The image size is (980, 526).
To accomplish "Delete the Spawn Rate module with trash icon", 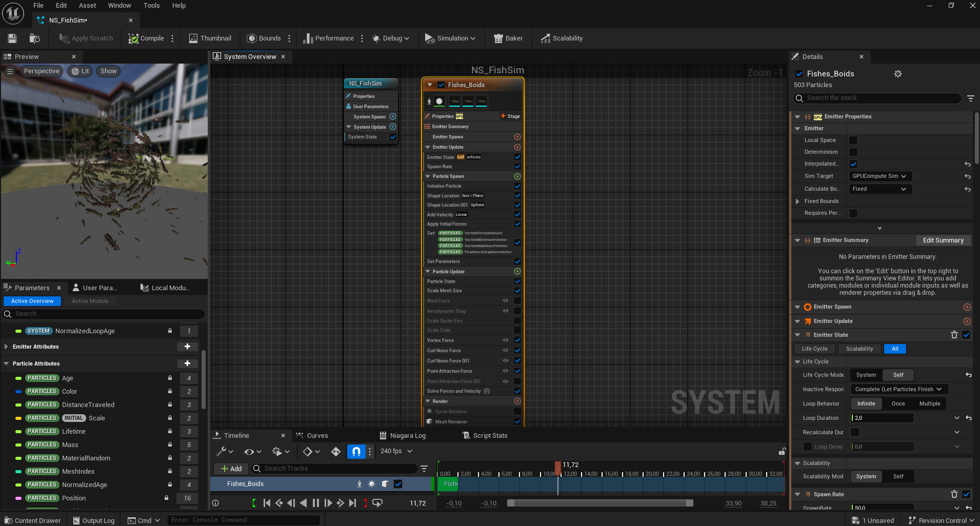I will coord(954,494).
